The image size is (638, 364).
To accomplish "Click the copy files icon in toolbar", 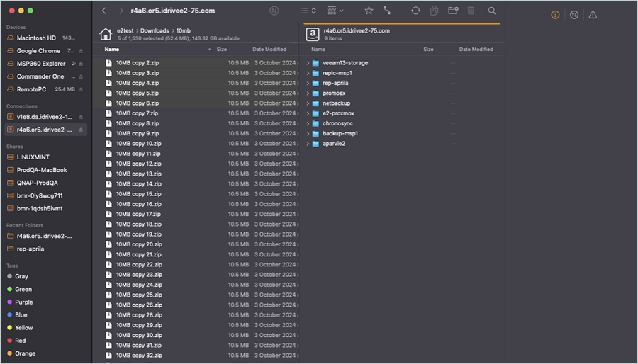I will click(x=434, y=11).
